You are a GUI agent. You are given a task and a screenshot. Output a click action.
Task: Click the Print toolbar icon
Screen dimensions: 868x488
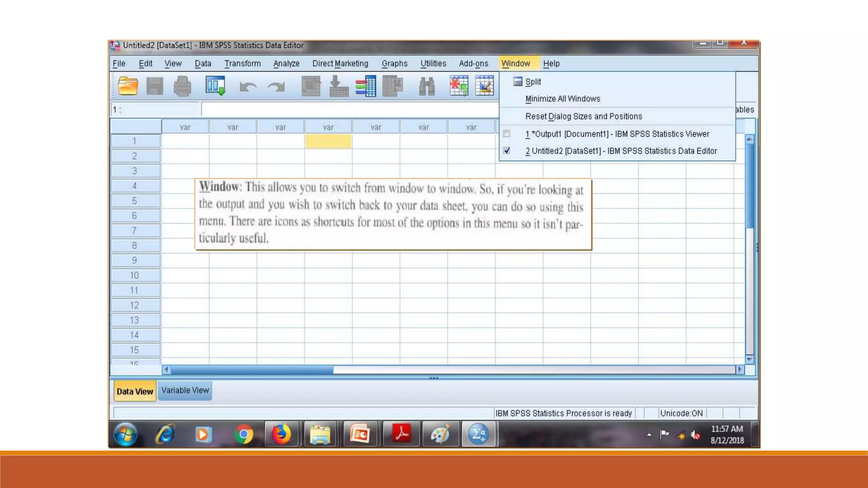coord(182,86)
